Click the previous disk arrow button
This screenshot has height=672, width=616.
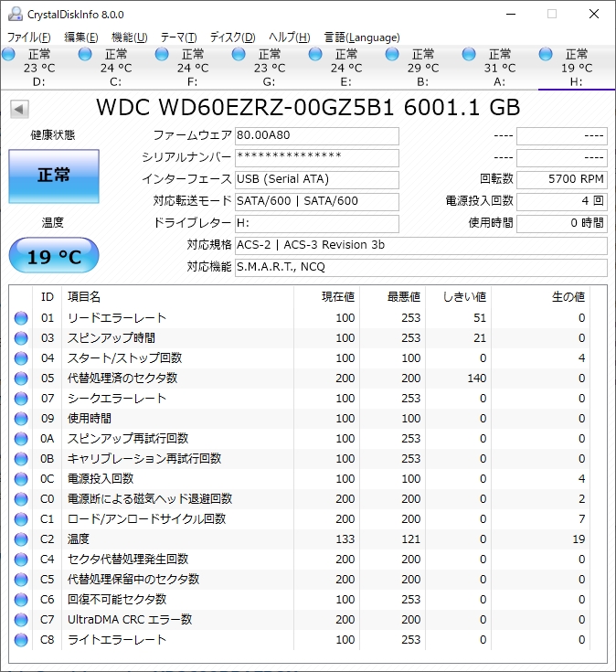19,110
